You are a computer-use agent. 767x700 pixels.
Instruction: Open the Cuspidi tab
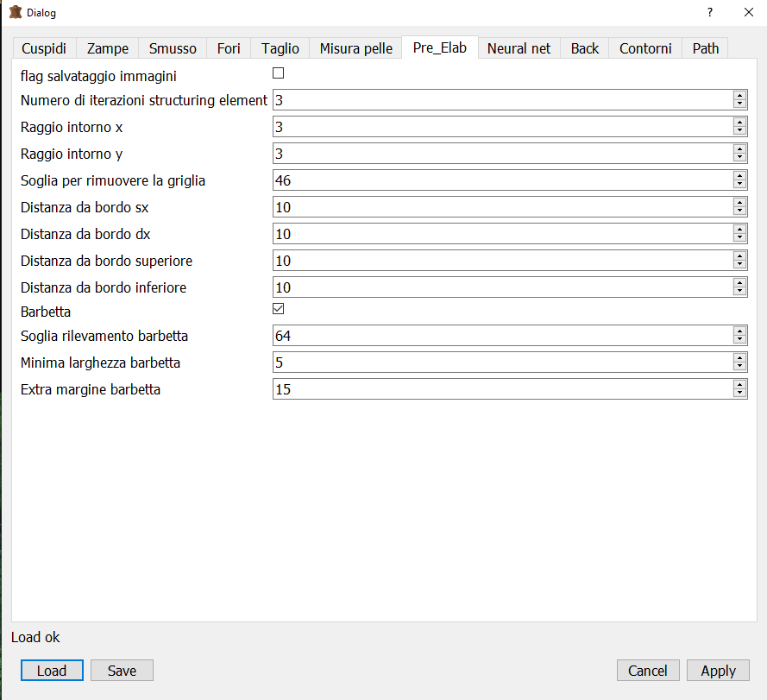click(x=44, y=48)
